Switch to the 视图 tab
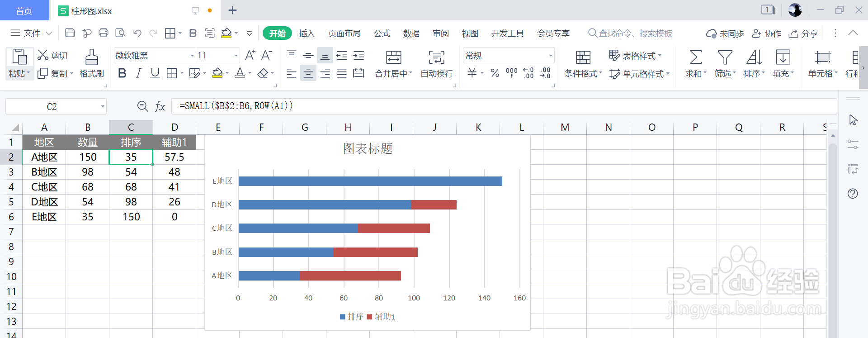 (x=470, y=33)
